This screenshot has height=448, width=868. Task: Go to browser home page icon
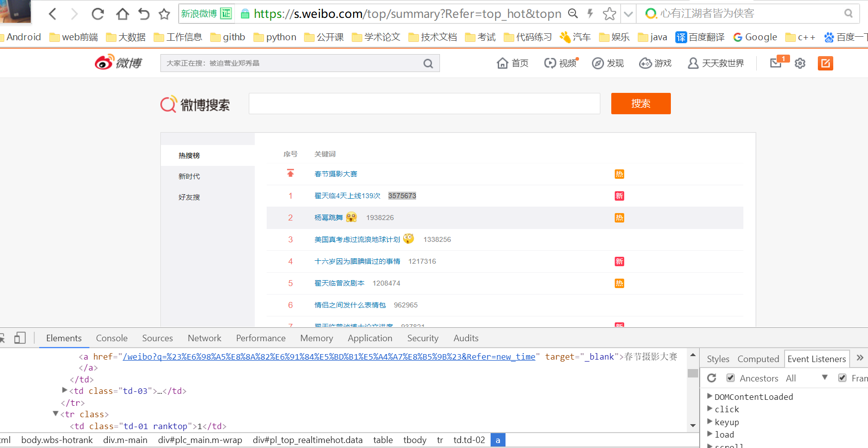(x=122, y=14)
